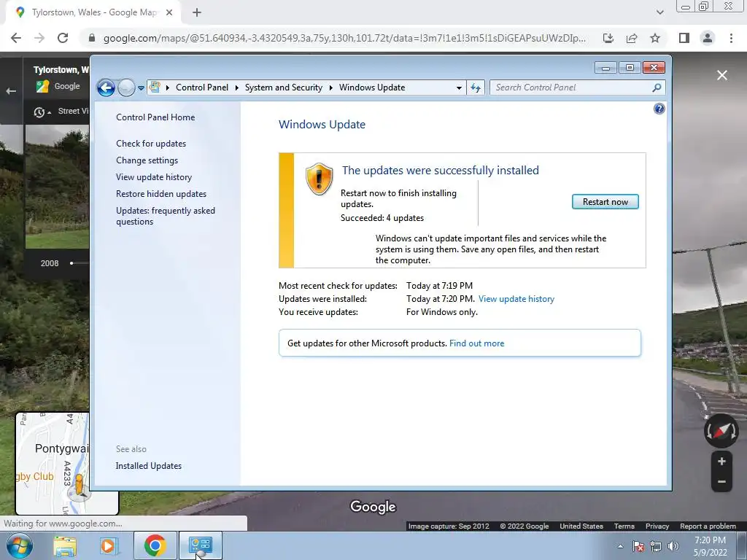This screenshot has width=747, height=560.
Task: Open Change settings in sidebar
Action: click(147, 160)
